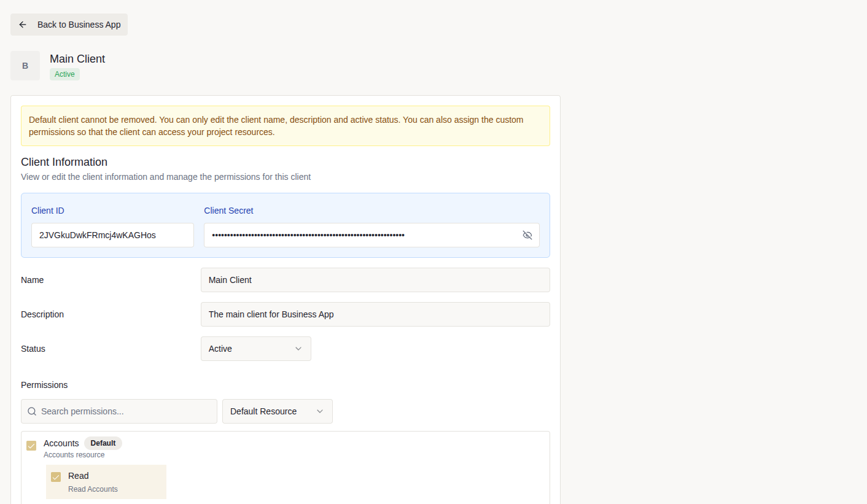
Task: Click the yellow default client warning notice
Action: click(x=286, y=126)
